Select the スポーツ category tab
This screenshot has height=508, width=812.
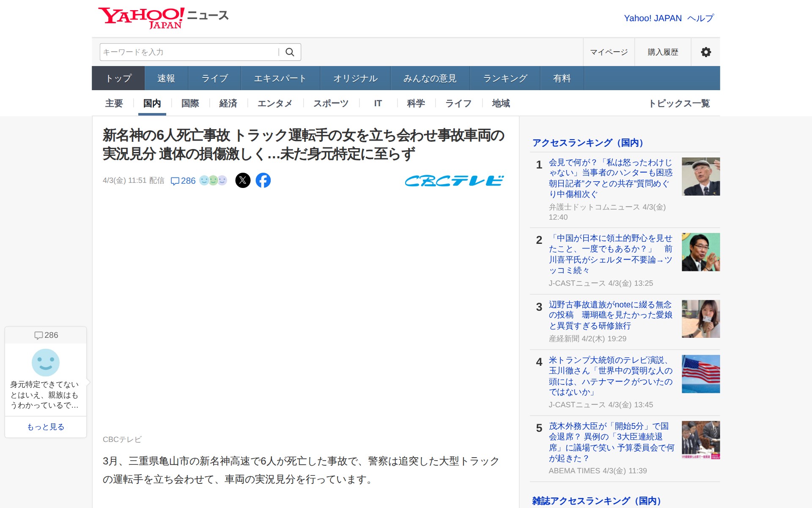pyautogui.click(x=331, y=103)
